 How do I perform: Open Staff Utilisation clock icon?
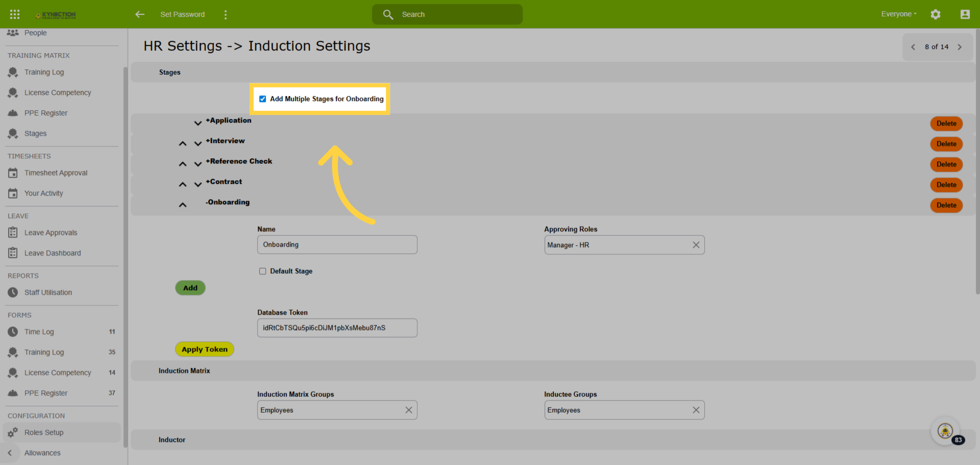[x=13, y=293]
